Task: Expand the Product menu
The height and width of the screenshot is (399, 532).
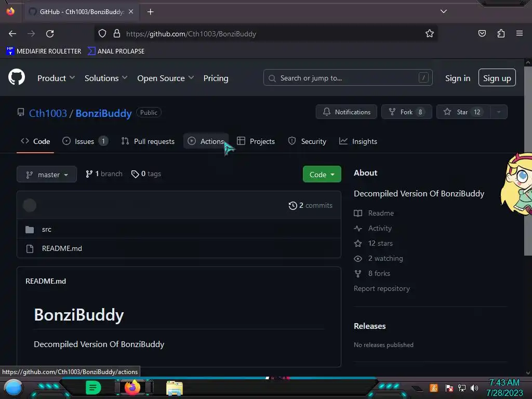Action: pos(56,78)
